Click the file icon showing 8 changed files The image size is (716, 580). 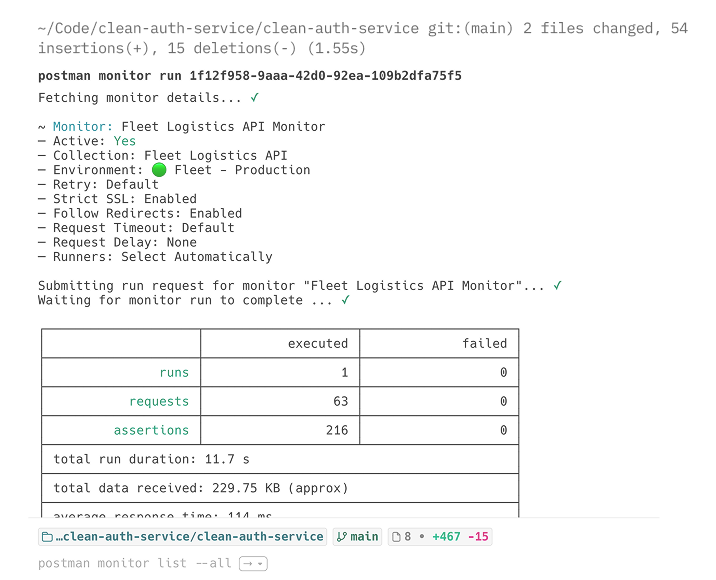tap(396, 537)
